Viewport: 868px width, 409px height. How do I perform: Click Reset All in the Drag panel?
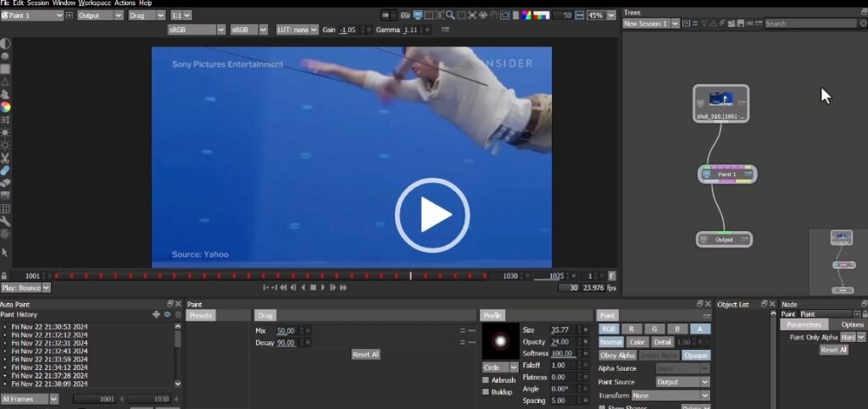tap(365, 354)
